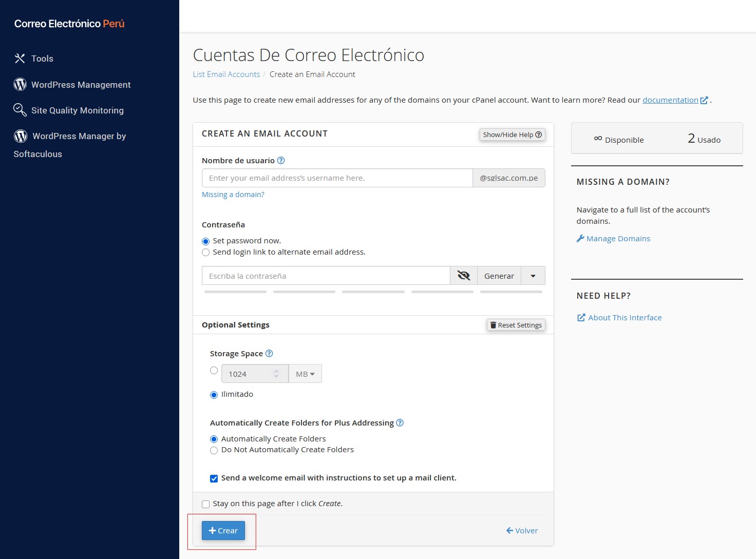756x559 pixels.
Task: Uncheck the Send a welcome email checkbox
Action: coord(214,478)
